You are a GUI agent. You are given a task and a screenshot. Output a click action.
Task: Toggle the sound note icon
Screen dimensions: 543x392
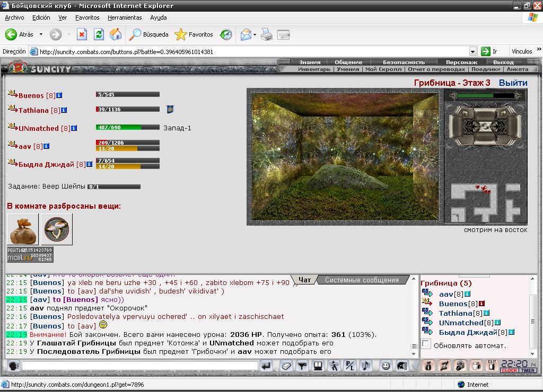coord(366,366)
